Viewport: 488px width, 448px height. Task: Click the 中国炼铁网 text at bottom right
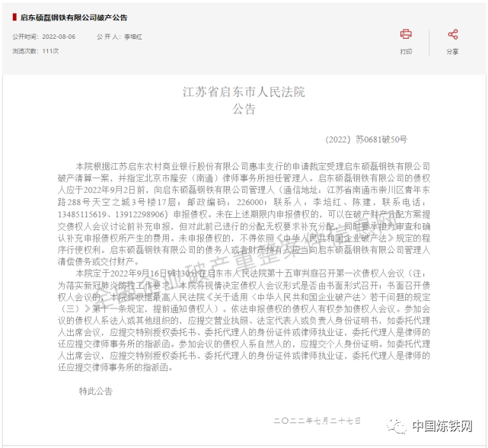(x=442, y=426)
